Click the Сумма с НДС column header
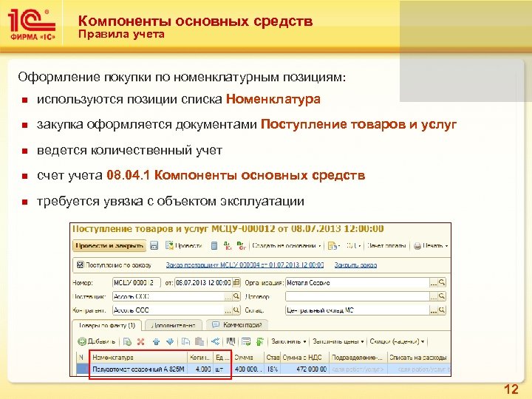The width and height of the screenshot is (532, 399). coord(304,358)
